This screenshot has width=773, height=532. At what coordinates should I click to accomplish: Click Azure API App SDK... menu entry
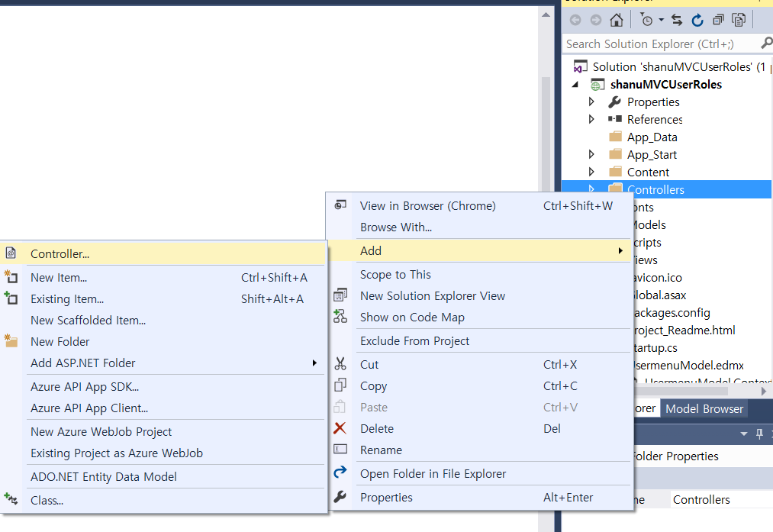163,386
